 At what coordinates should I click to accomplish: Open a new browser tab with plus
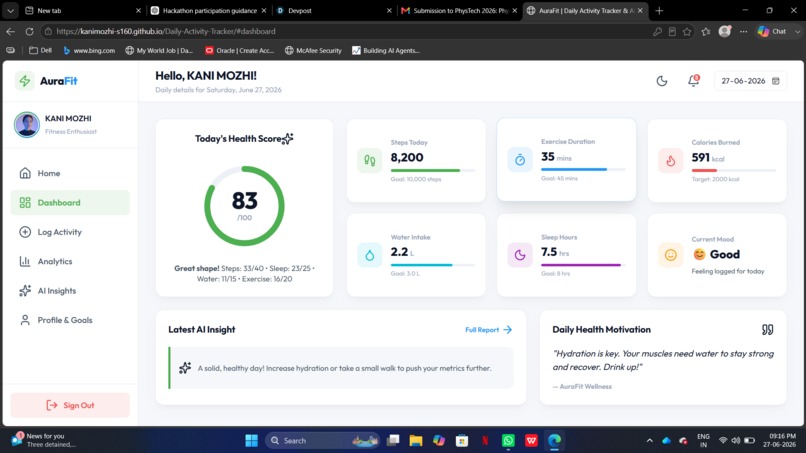click(x=659, y=10)
